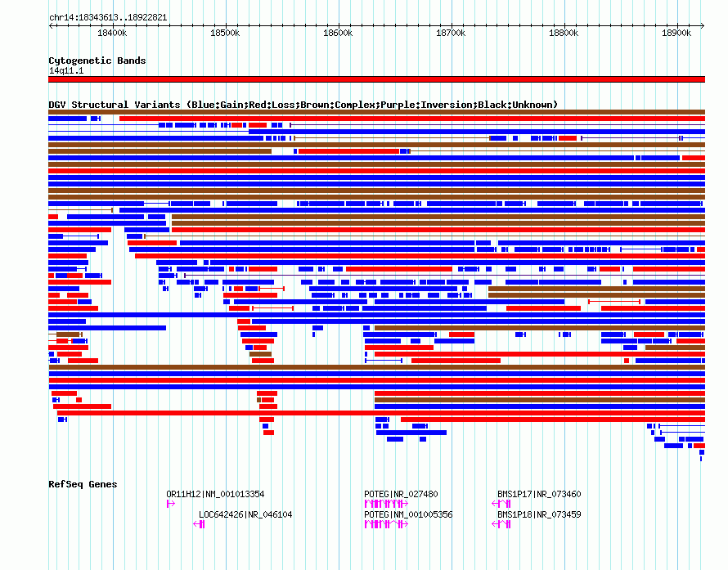Viewport: 728px width, 570px height.
Task: Click the POTEG NM_001005356 gene glyph
Action: point(386,524)
